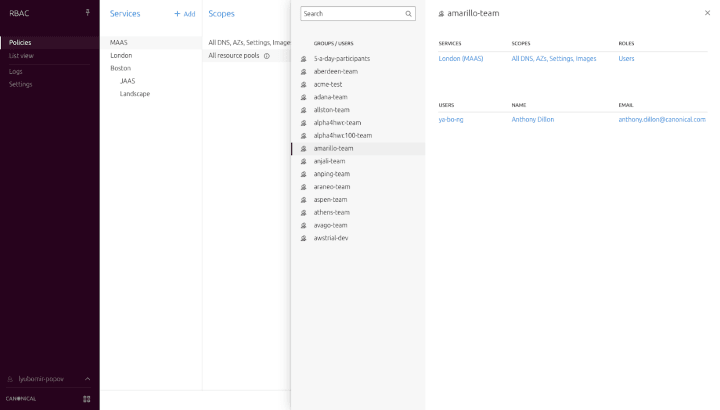Click the group icon beside athens-team
The height and width of the screenshot is (410, 720).
tap(304, 213)
